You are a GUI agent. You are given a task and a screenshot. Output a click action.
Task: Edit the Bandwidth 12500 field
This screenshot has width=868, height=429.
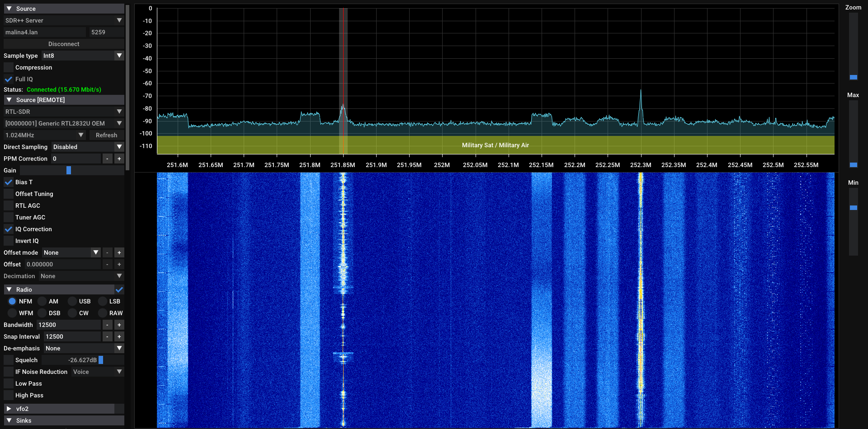[x=68, y=325]
